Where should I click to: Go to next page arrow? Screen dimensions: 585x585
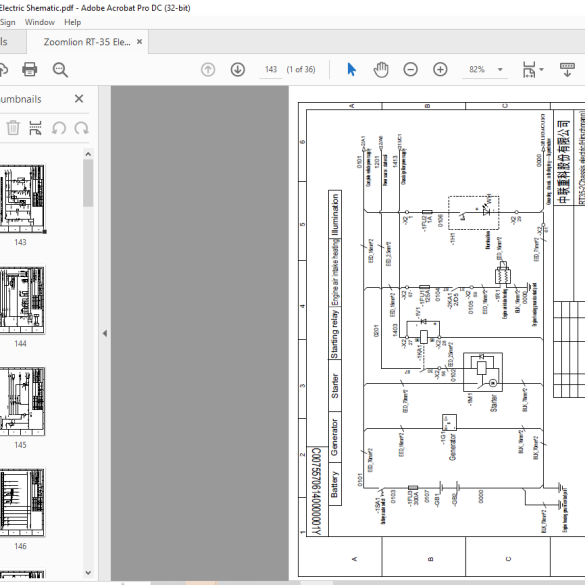238,69
